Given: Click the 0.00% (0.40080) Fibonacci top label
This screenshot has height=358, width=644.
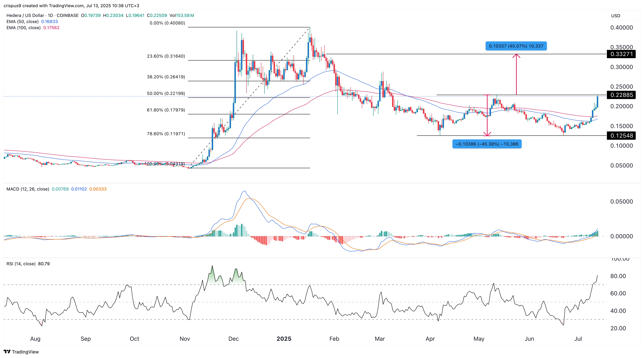Looking at the screenshot, I should pos(167,23).
